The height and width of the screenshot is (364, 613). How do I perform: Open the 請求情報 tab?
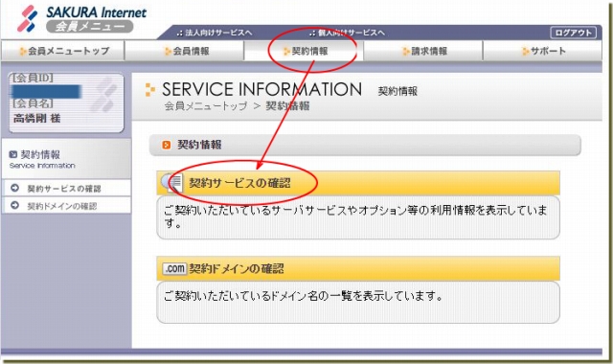pos(423,51)
